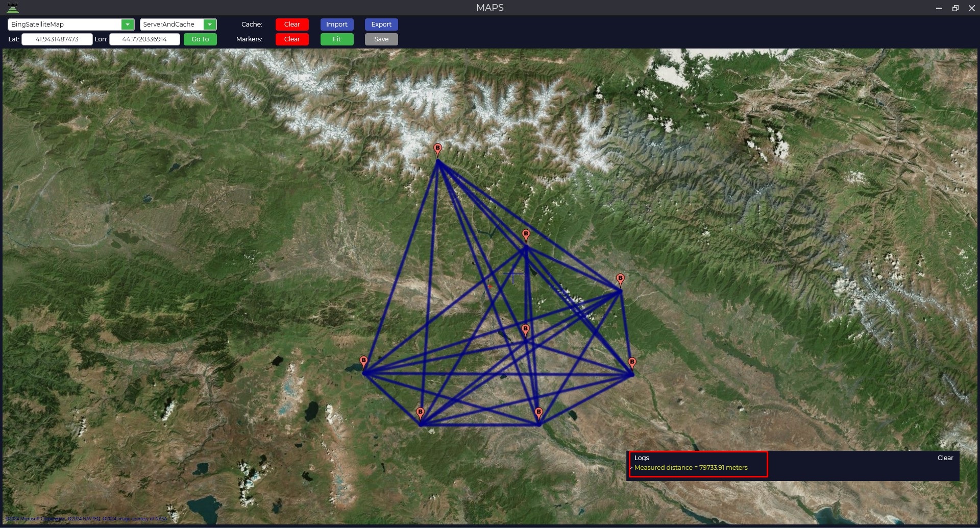
Task: Minimize the MAPS window
Action: click(939, 8)
